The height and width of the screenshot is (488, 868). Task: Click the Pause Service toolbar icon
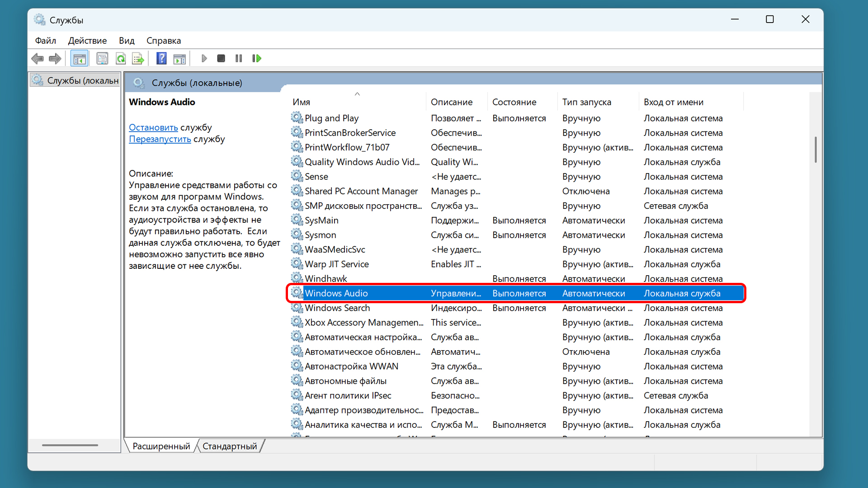tap(239, 58)
